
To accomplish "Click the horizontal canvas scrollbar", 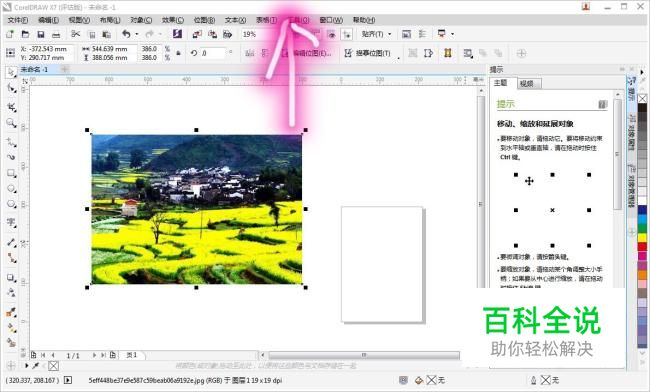I will (x=364, y=355).
